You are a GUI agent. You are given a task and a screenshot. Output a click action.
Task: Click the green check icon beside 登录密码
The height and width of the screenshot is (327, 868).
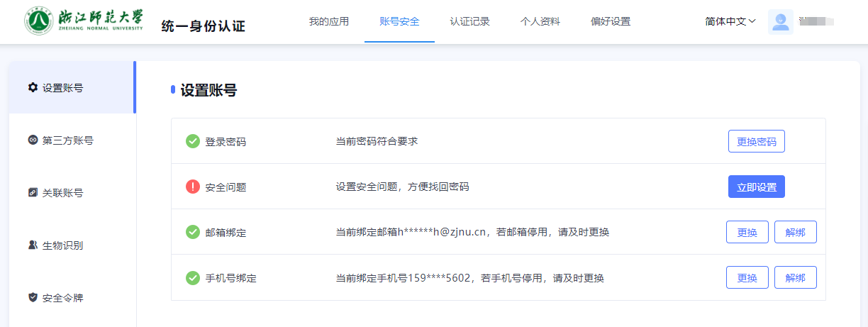coord(193,141)
